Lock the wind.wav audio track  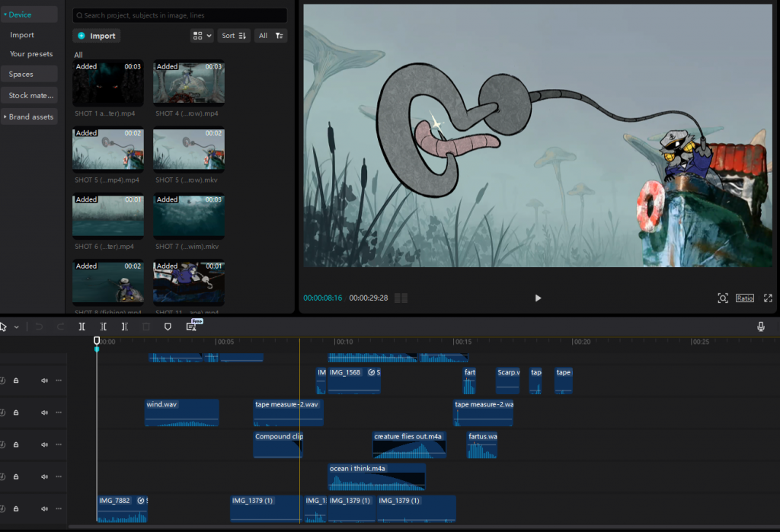click(x=16, y=413)
